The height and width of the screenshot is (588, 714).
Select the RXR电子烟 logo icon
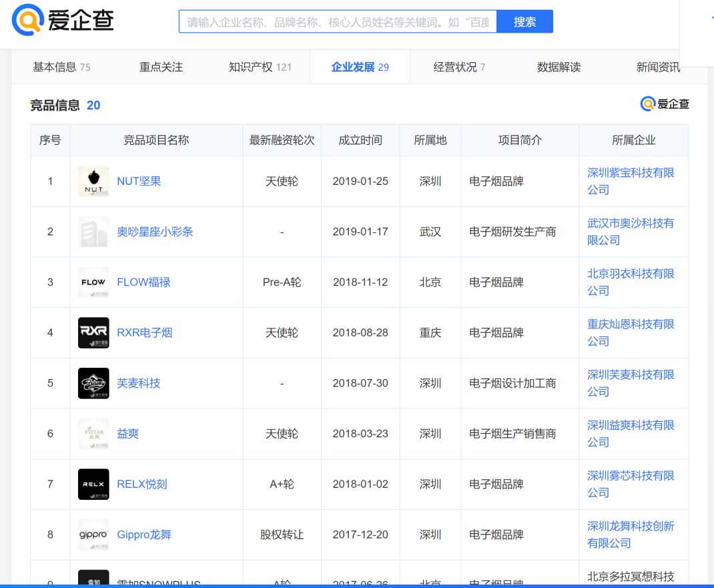tap(93, 332)
